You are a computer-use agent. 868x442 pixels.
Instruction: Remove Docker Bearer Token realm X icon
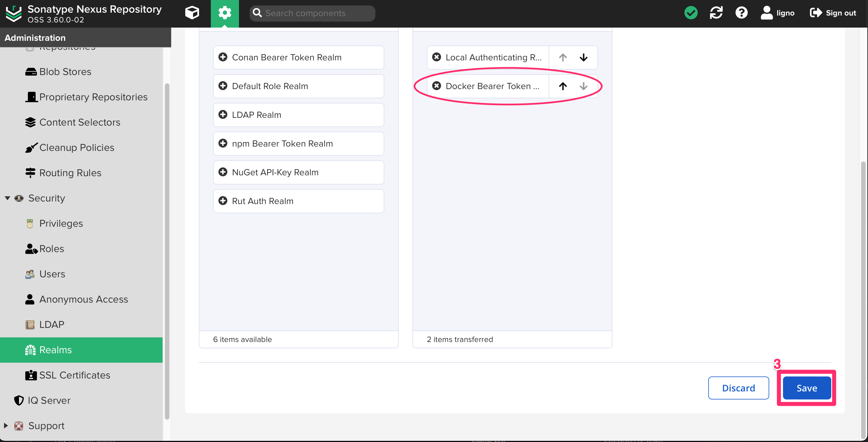(436, 86)
